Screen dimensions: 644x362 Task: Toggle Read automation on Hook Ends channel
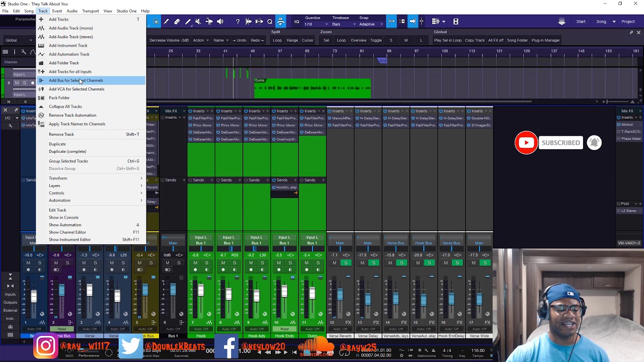[284, 329]
